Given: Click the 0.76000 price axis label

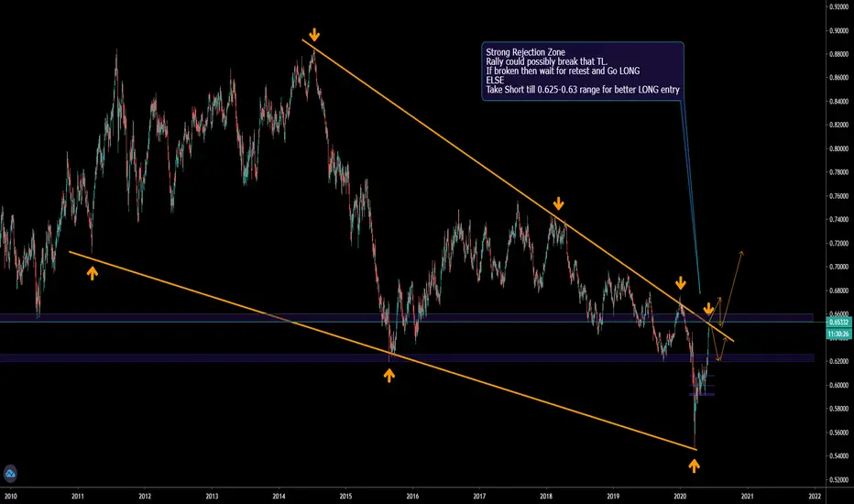Looking at the screenshot, I should click(839, 195).
